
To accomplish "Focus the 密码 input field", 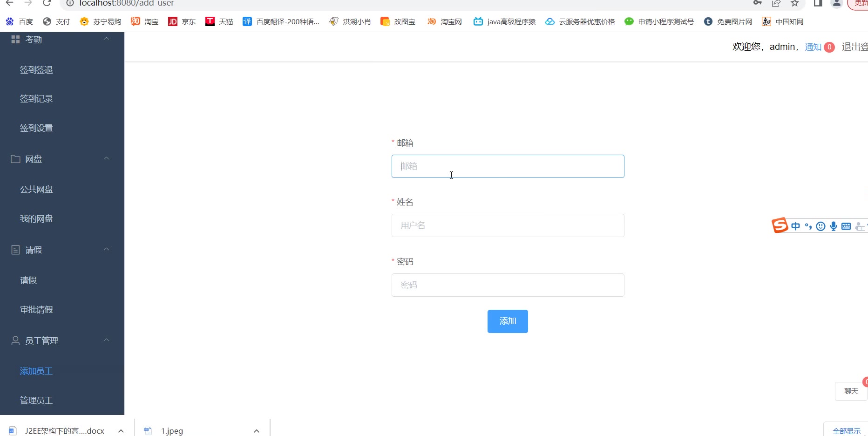I will pyautogui.click(x=508, y=285).
